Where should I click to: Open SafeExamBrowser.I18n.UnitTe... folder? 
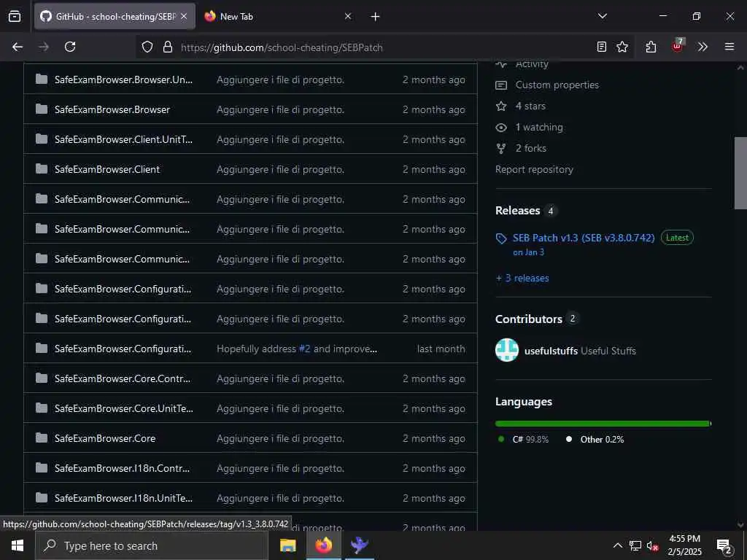(x=123, y=499)
